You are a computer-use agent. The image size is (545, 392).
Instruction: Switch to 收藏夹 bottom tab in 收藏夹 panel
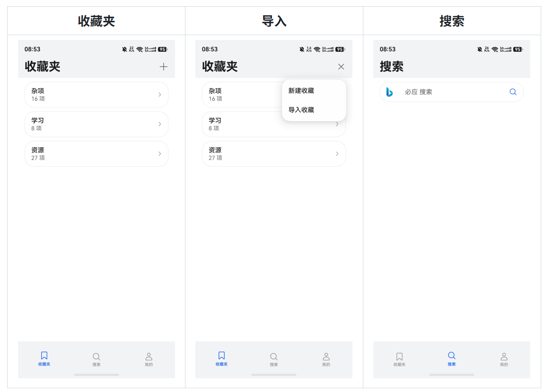(x=44, y=359)
